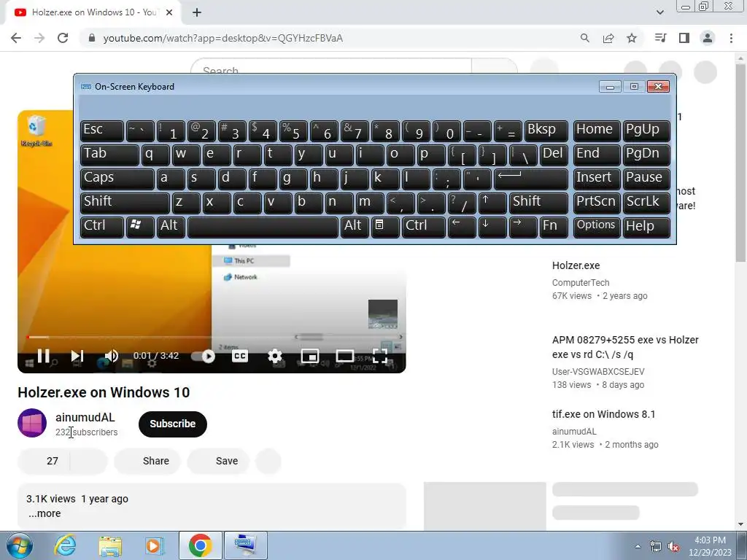Toggle the autoplay switch
The width and height of the screenshot is (747, 560).
203,356
